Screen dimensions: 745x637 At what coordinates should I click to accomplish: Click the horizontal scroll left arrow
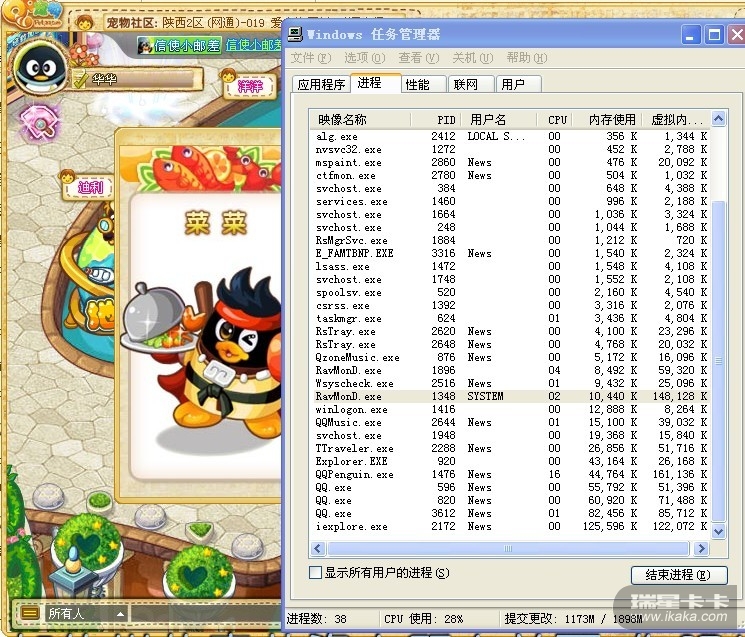[x=318, y=549]
